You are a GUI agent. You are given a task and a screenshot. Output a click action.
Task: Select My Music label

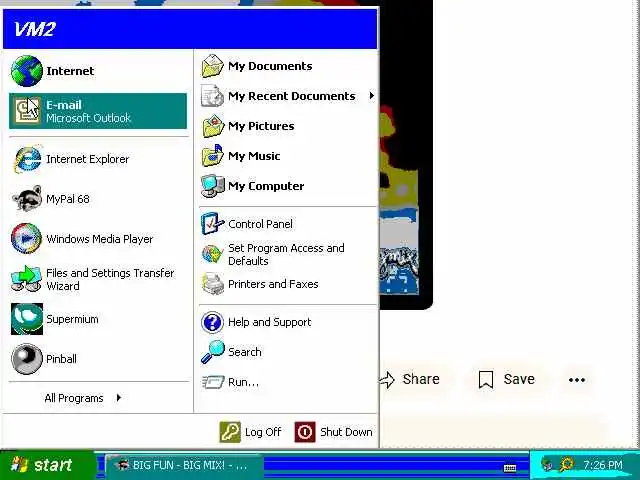[254, 156]
